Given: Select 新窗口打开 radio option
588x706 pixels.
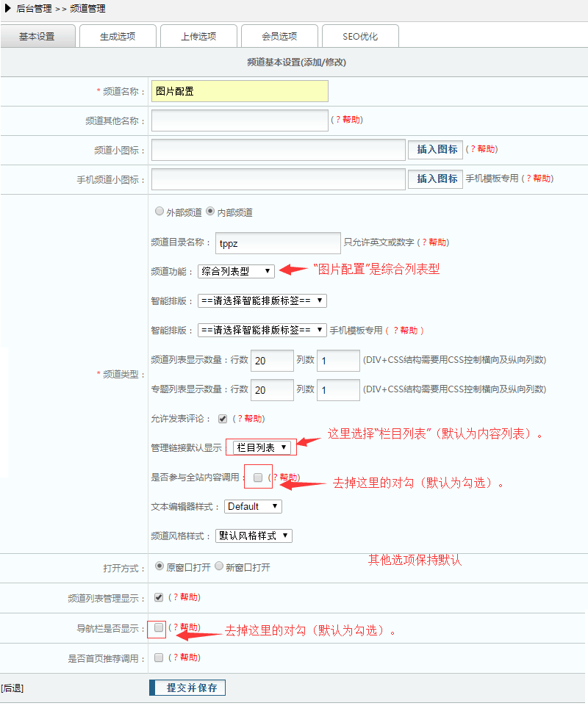Looking at the screenshot, I should (219, 567).
